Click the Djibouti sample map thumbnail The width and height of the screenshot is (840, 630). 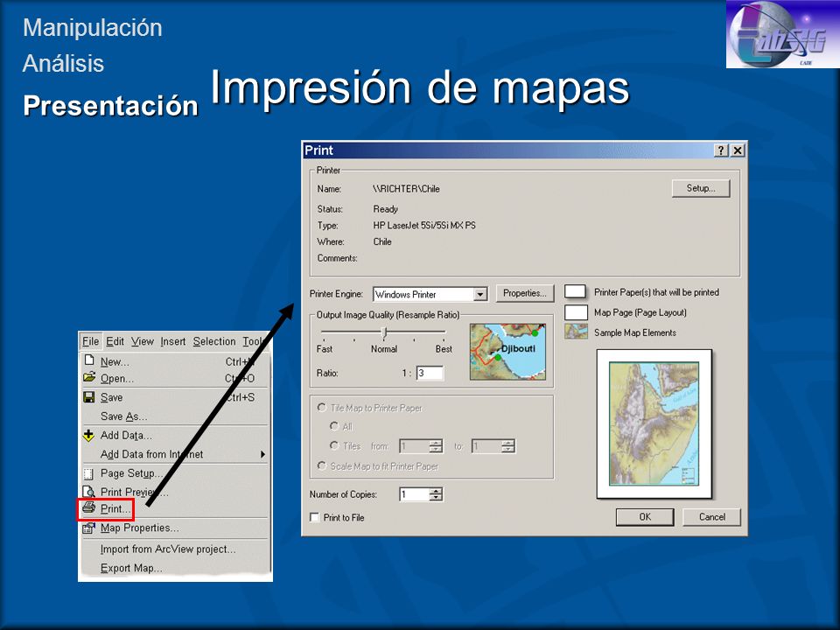coord(507,352)
